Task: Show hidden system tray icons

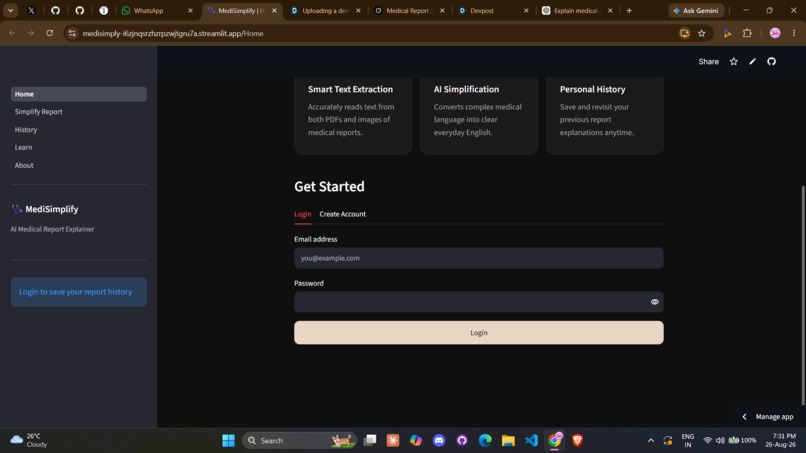Action: [x=651, y=440]
